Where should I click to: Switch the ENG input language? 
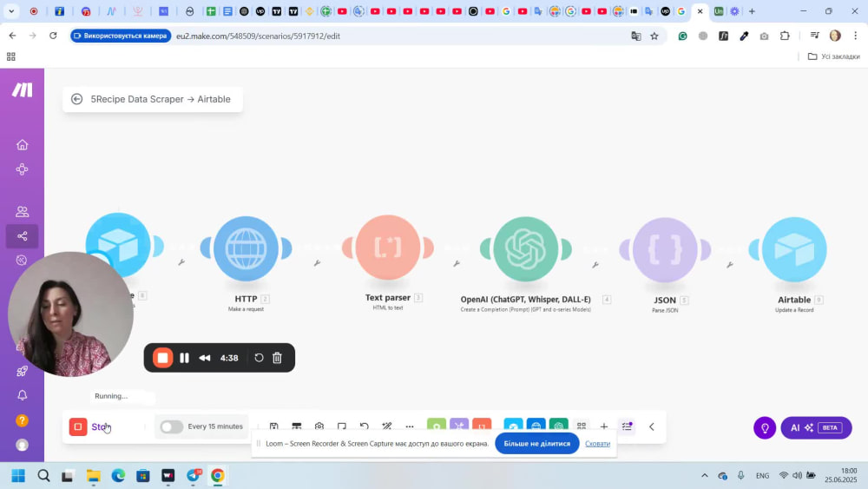762,476
